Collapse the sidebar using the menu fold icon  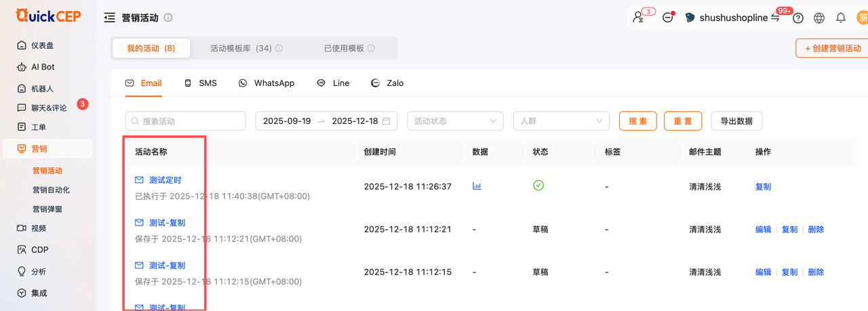click(109, 18)
